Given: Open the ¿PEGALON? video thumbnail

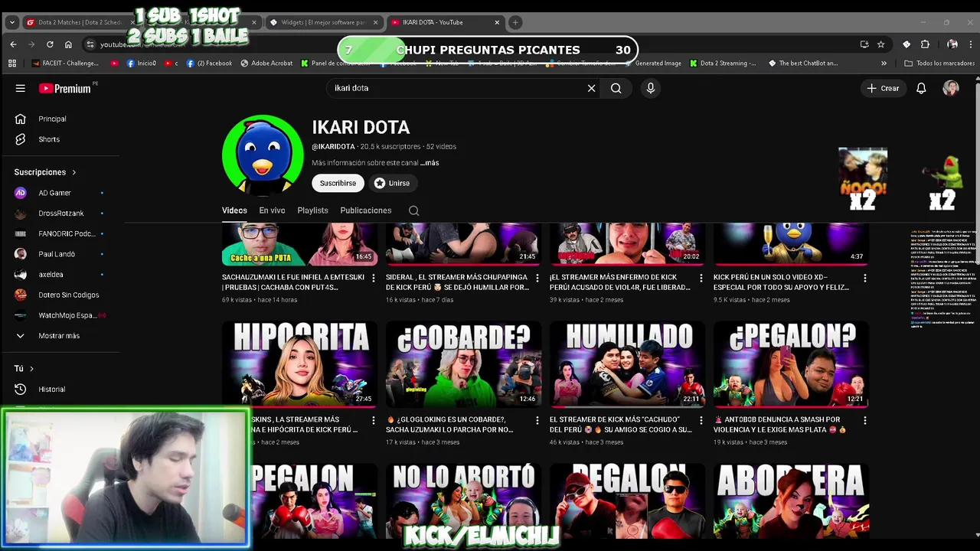Looking at the screenshot, I should (x=791, y=364).
